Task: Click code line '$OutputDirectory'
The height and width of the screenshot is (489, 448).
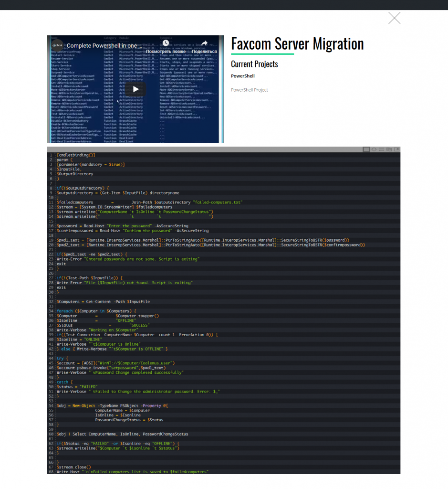Action: [75, 174]
